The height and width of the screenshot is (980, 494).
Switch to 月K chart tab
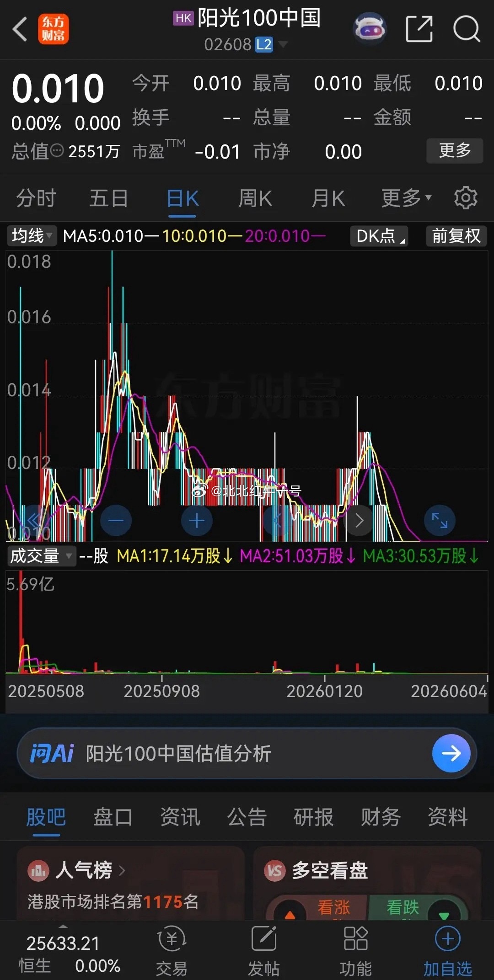coord(328,198)
